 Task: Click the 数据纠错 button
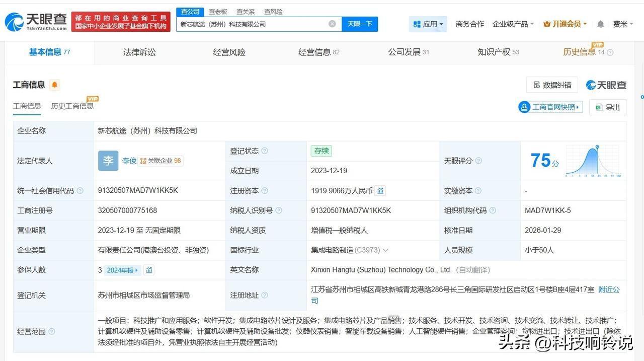tap(552, 85)
